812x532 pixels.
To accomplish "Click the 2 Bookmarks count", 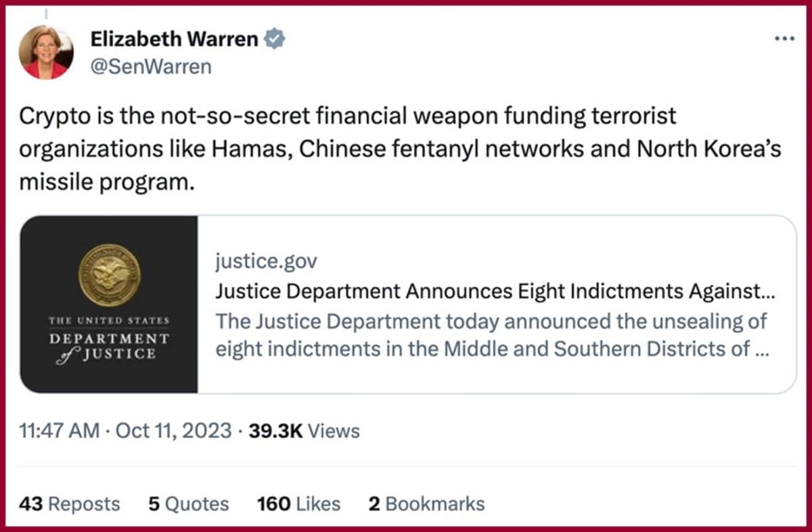I will click(426, 504).
